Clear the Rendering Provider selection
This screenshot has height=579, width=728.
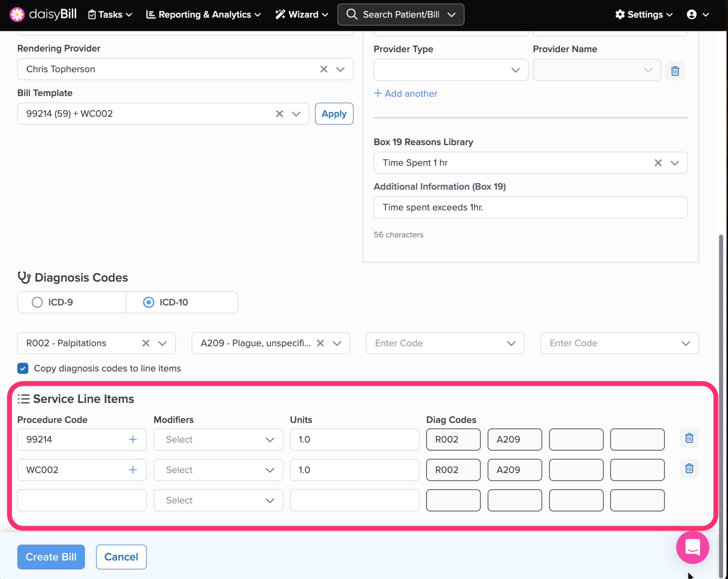[x=323, y=69]
